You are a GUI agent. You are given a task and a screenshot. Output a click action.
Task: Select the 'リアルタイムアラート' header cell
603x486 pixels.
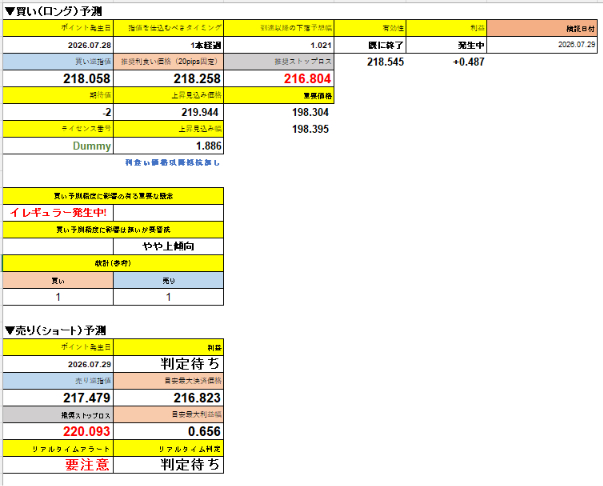point(58,448)
